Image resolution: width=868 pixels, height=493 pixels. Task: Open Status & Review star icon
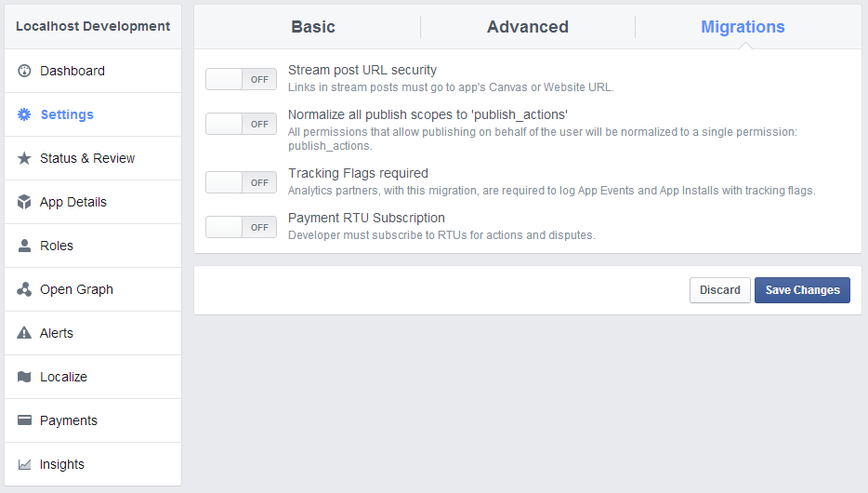[x=24, y=158]
